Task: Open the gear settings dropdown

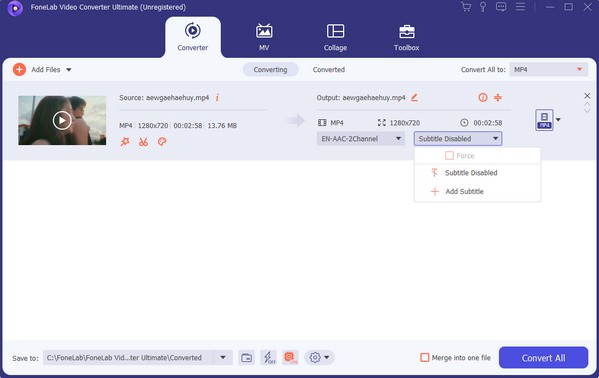Action: (x=319, y=358)
